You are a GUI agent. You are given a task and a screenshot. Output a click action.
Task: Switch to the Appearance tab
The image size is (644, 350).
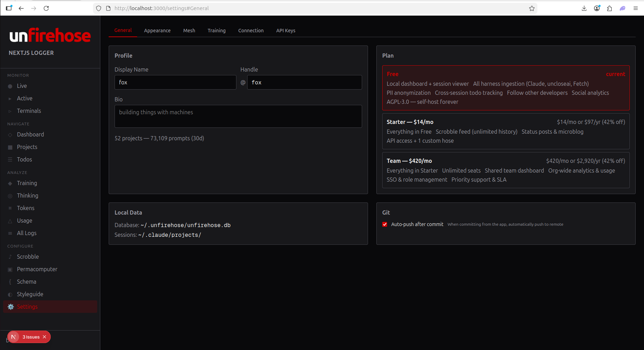point(157,31)
